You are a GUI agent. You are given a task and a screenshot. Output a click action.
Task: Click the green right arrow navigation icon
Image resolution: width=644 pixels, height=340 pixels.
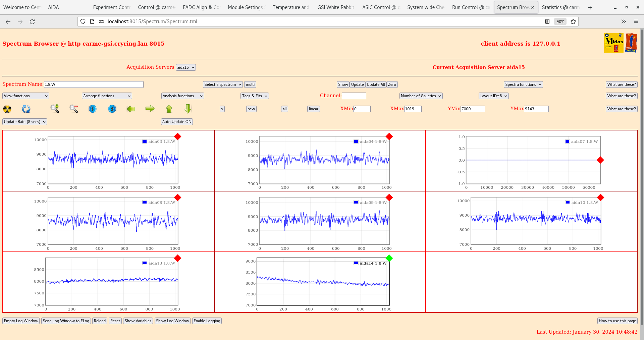tap(150, 109)
